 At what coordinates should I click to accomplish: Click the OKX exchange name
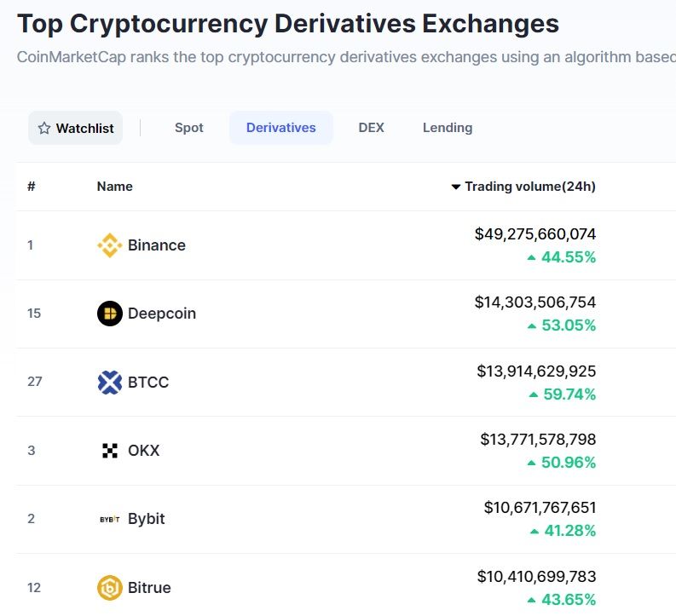(x=144, y=451)
